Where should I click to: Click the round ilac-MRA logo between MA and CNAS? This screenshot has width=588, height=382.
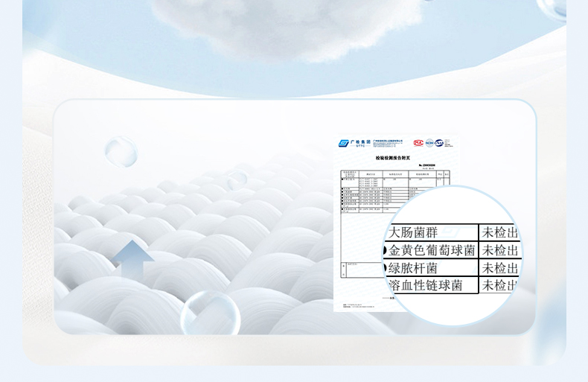point(429,142)
